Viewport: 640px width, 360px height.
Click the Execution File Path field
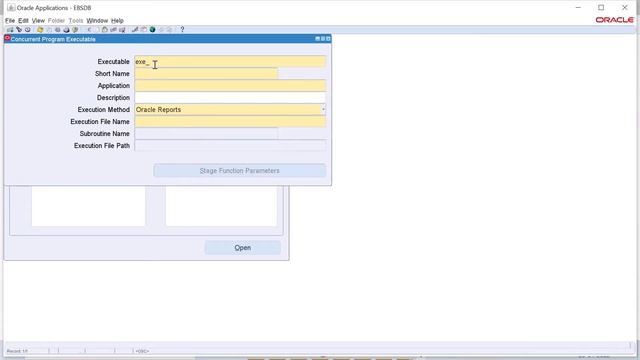point(230,145)
